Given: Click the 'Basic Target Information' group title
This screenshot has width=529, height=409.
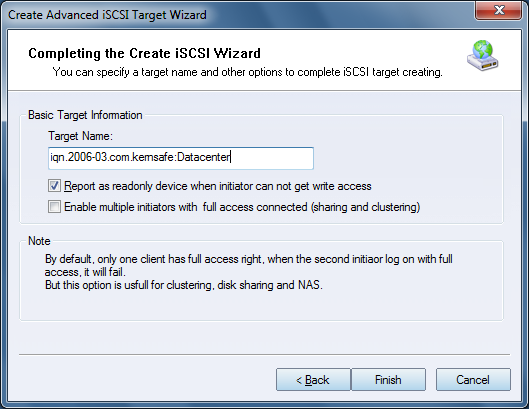Looking at the screenshot, I should (x=85, y=115).
